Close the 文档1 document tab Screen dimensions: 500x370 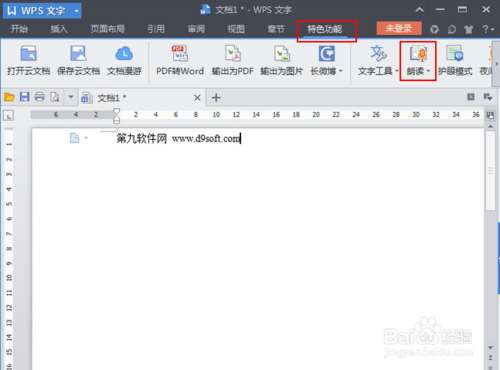click(197, 98)
